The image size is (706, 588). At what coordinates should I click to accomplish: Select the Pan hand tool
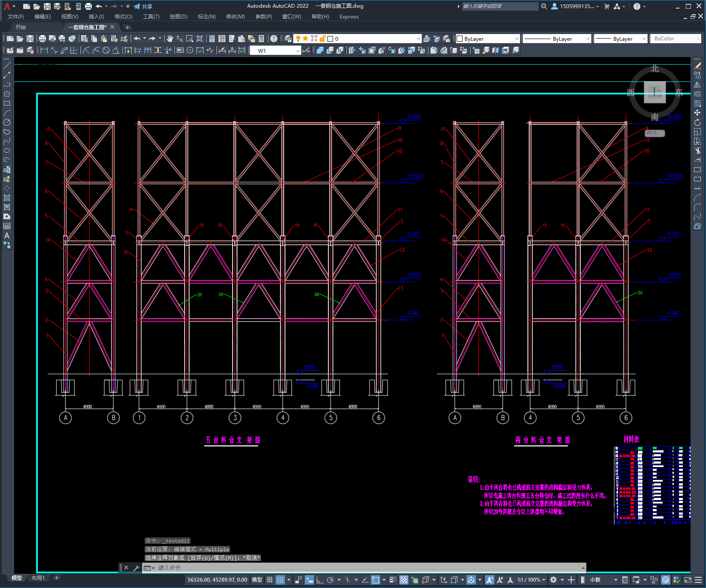170,39
